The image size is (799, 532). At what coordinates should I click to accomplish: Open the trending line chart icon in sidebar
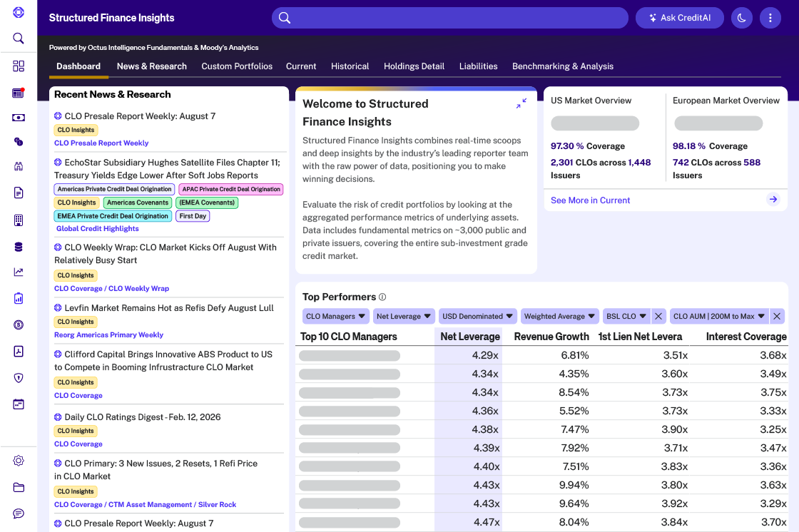(x=19, y=272)
